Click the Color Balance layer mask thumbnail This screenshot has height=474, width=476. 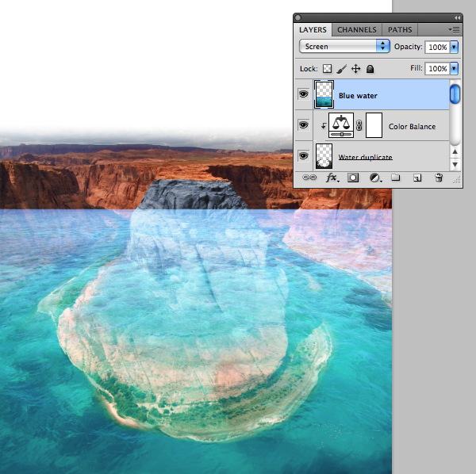pyautogui.click(x=374, y=125)
